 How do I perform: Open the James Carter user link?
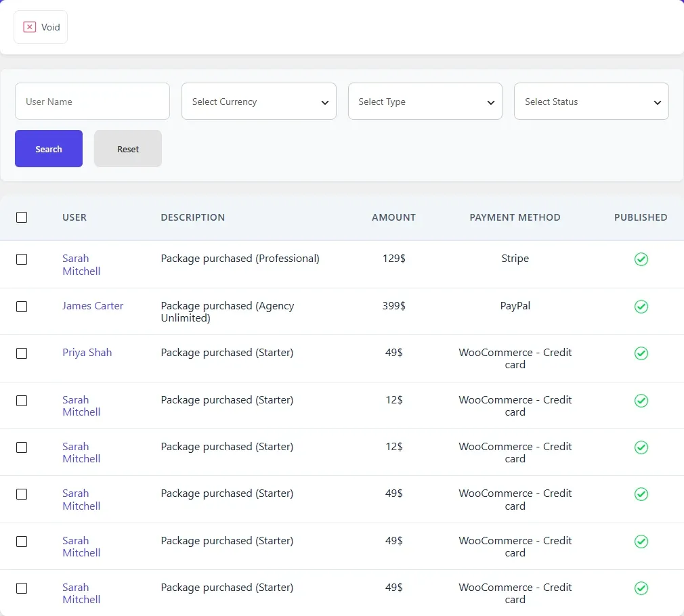tap(93, 305)
